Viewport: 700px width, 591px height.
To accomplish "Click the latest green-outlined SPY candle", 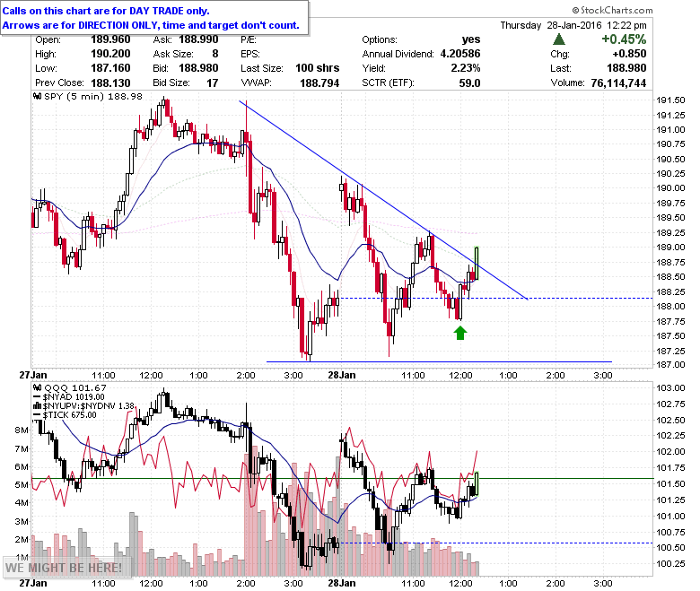I will click(x=477, y=263).
